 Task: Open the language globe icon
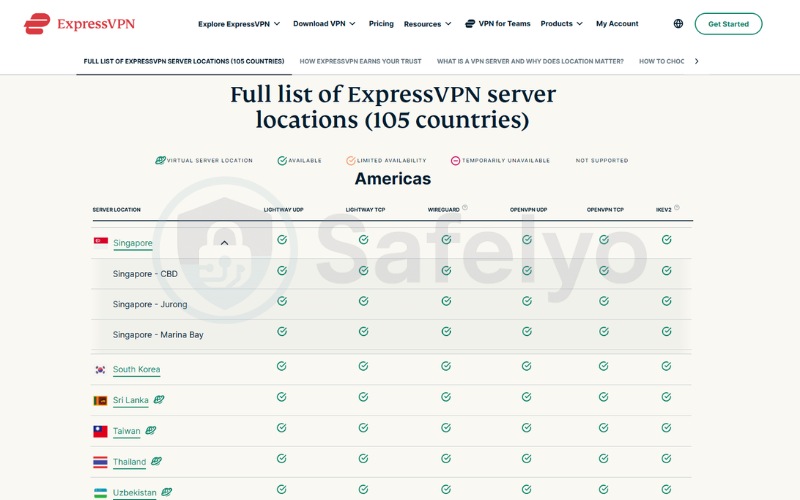pos(678,23)
